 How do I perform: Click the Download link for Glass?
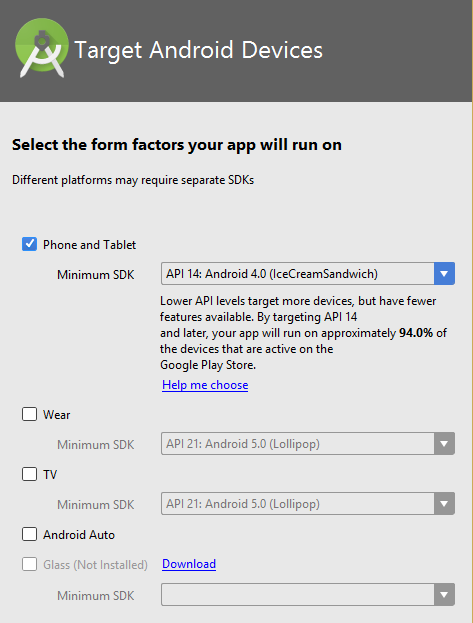point(189,564)
